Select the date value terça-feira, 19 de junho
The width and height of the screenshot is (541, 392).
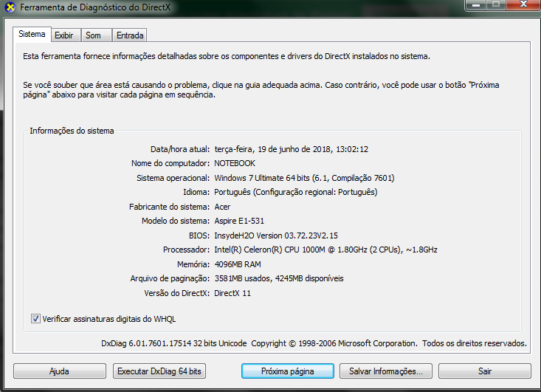[x=292, y=149]
